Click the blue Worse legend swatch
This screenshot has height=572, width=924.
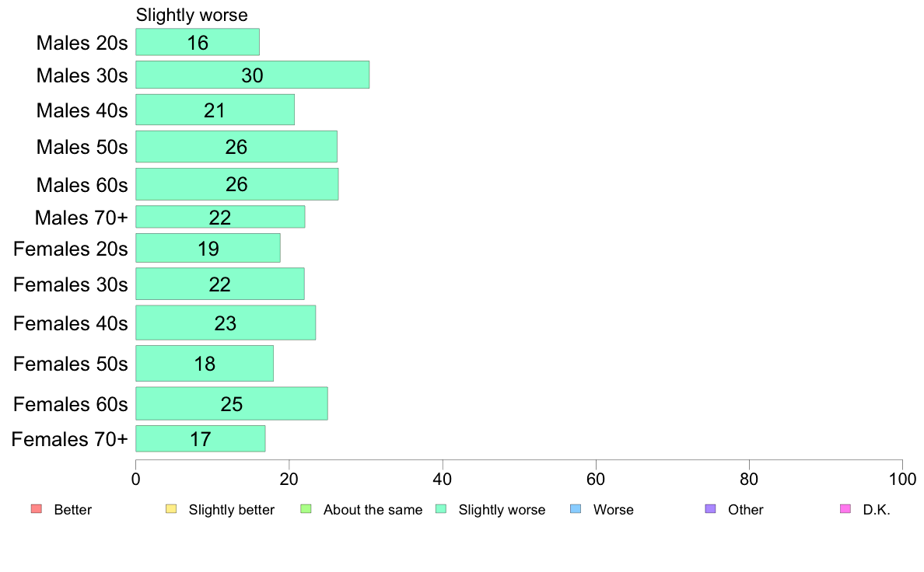click(576, 509)
